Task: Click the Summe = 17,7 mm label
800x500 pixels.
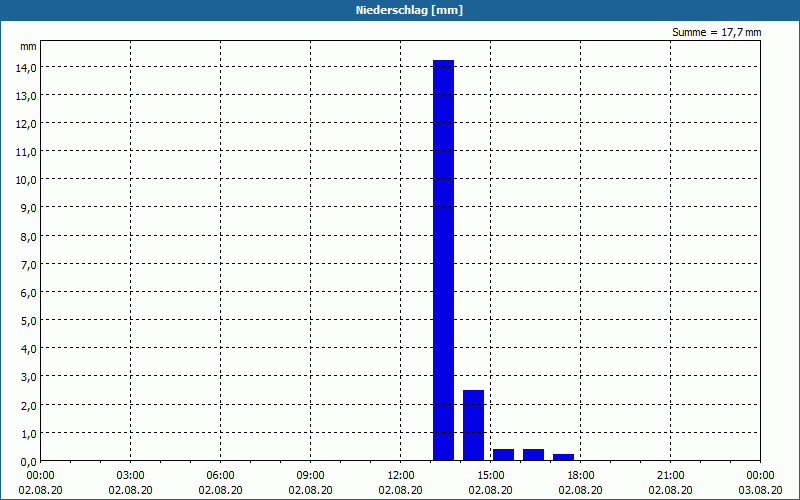Action: pyautogui.click(x=716, y=32)
